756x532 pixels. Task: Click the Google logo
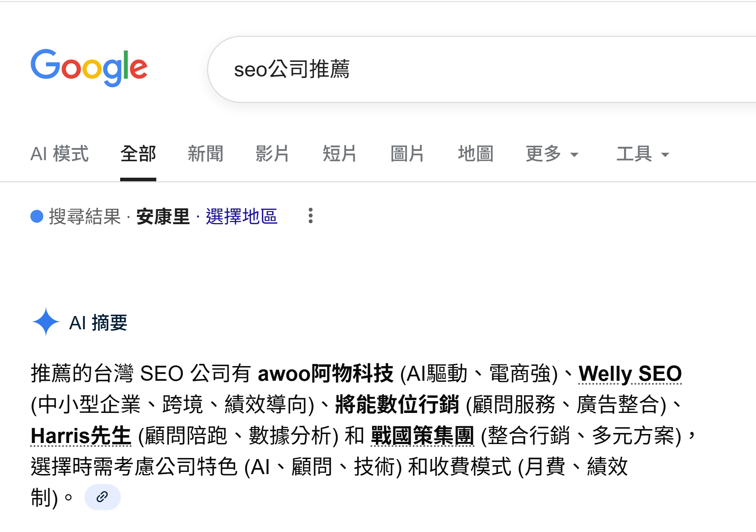89,68
